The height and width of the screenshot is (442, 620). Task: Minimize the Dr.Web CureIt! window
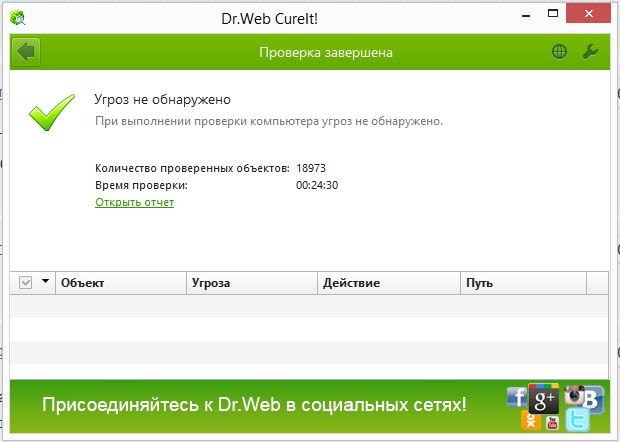526,16
